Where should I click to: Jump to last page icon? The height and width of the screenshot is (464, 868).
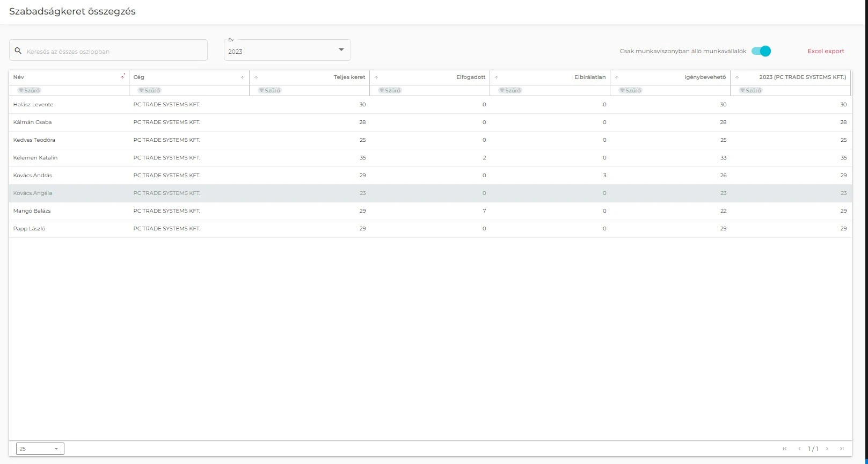pyautogui.click(x=842, y=448)
